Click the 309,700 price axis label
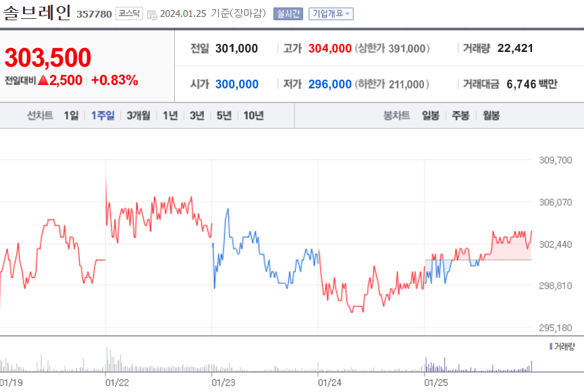This screenshot has height=392, width=584. [556, 160]
